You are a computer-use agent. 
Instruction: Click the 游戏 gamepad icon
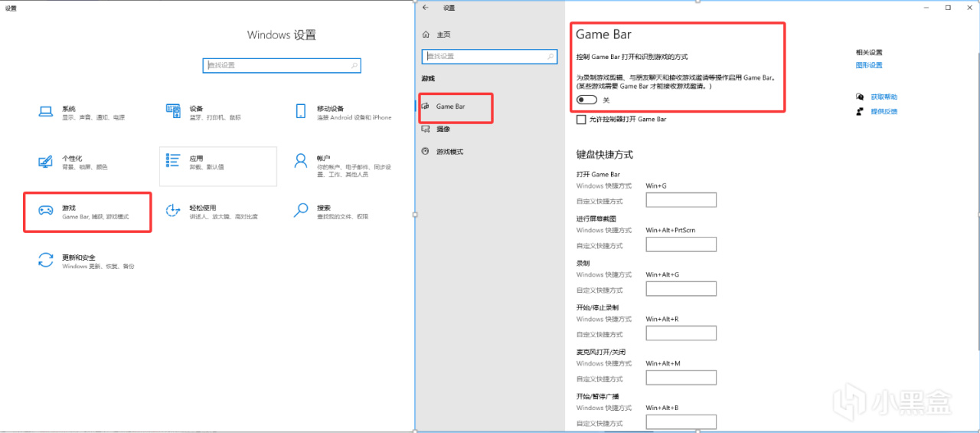tap(46, 211)
